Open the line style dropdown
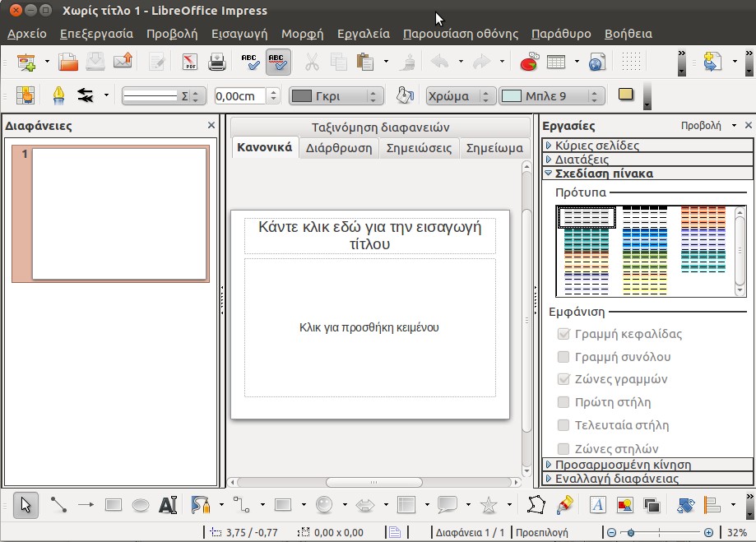 [163, 96]
